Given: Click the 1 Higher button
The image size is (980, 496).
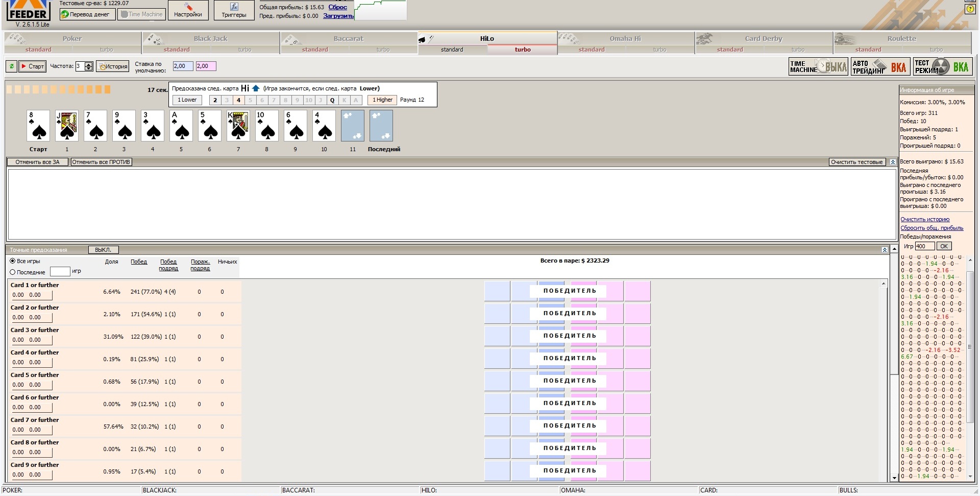Looking at the screenshot, I should (x=382, y=100).
